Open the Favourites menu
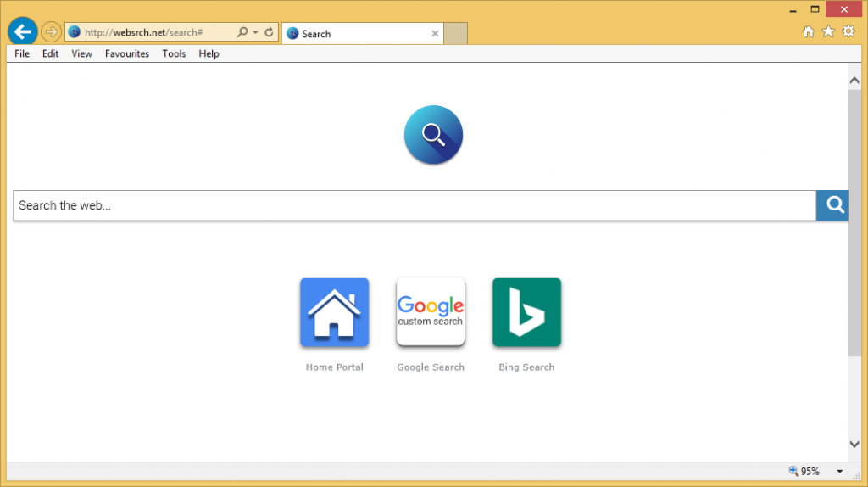Viewport: 868px width, 487px height. pyautogui.click(x=127, y=53)
